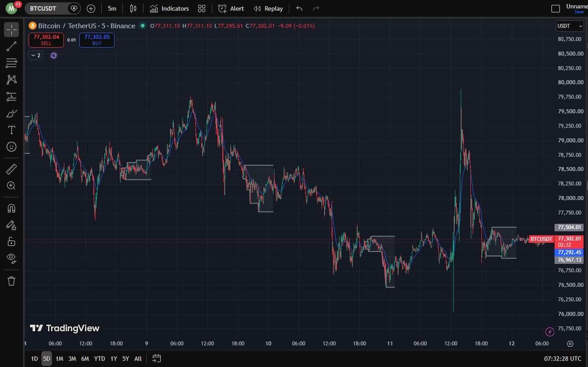Open chart settings gear near price axis
588x367 pixels.
tap(570, 343)
